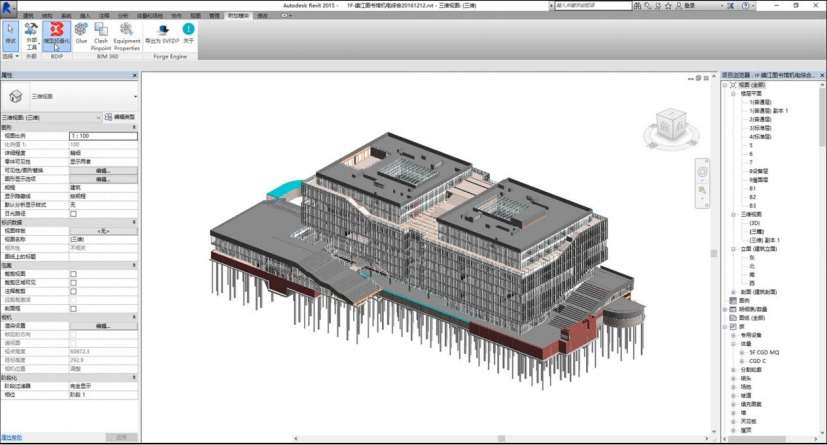Click the help question mark icon
The width and height of the screenshot is (827, 445).
[745, 5]
